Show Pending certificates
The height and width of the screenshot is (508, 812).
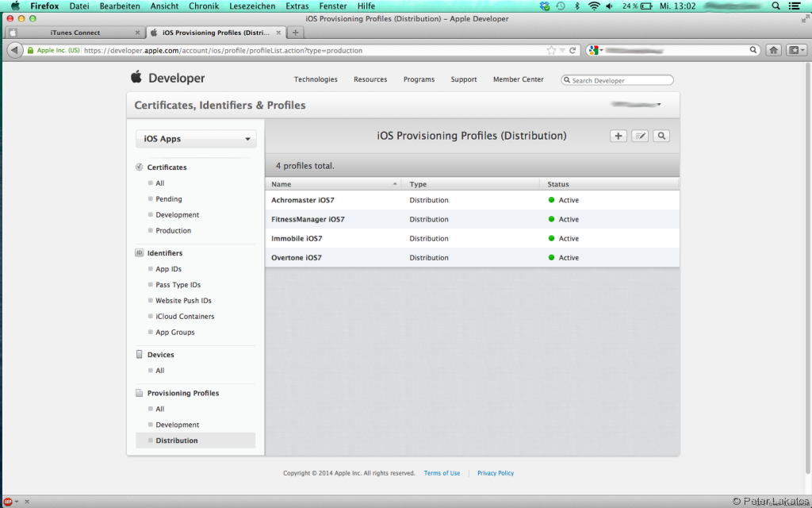[x=169, y=199]
